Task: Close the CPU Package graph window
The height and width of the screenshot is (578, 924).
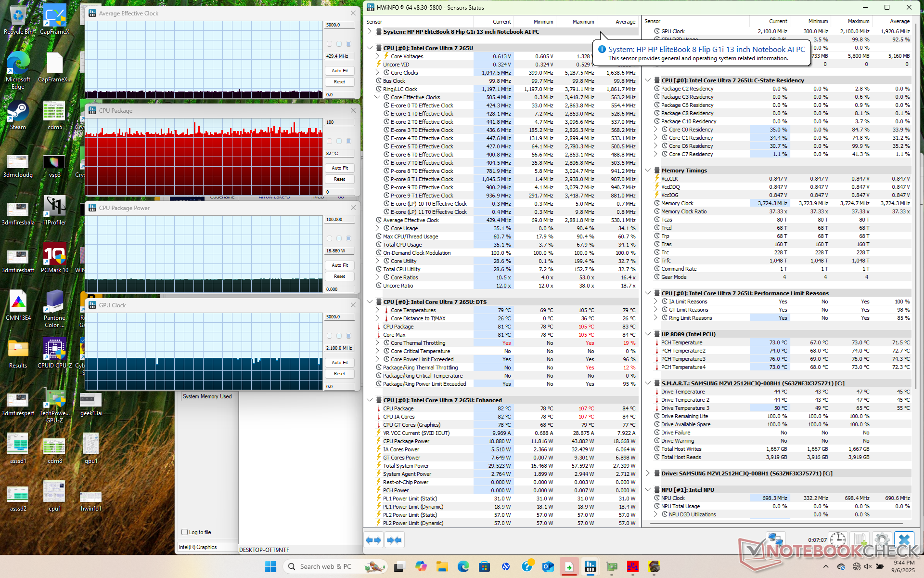Action: (353, 111)
